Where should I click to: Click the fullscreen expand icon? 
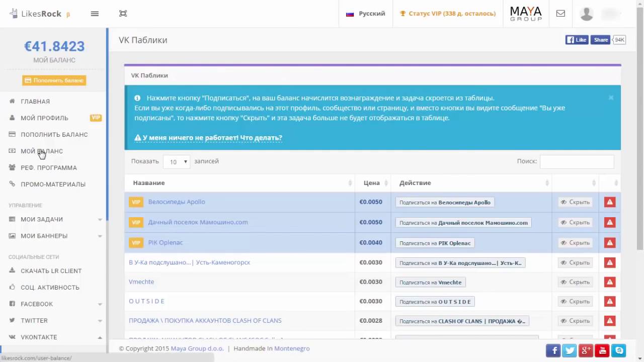coord(123,14)
